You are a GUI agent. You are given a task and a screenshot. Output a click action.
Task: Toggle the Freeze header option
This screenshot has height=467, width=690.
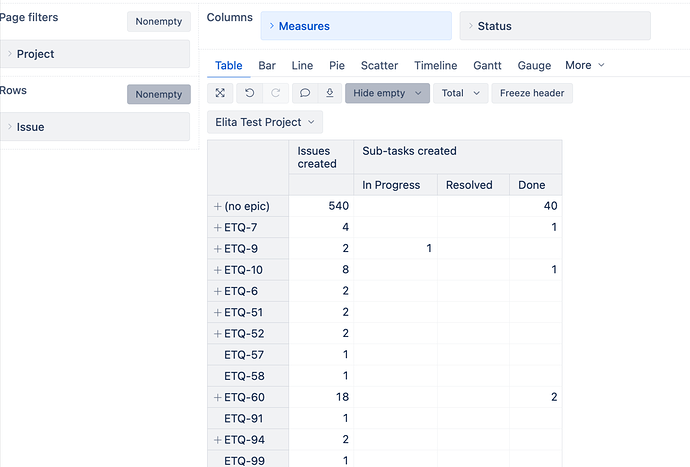[531, 93]
